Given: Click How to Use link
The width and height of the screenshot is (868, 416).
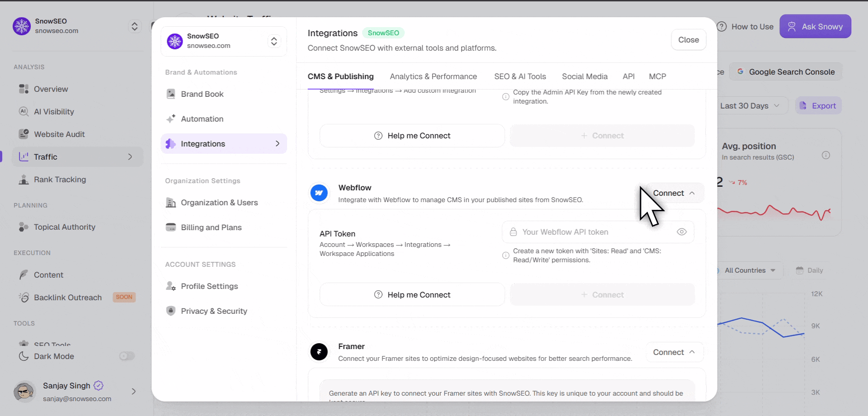Looking at the screenshot, I should [752, 27].
